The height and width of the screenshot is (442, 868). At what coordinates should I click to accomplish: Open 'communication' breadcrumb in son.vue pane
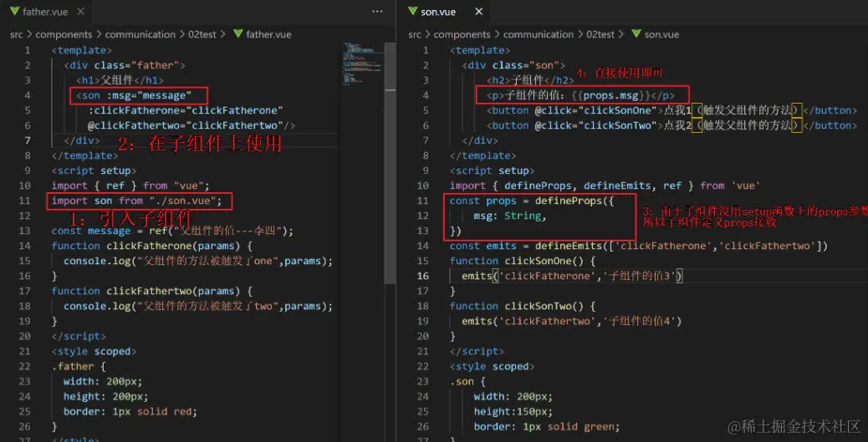538,34
